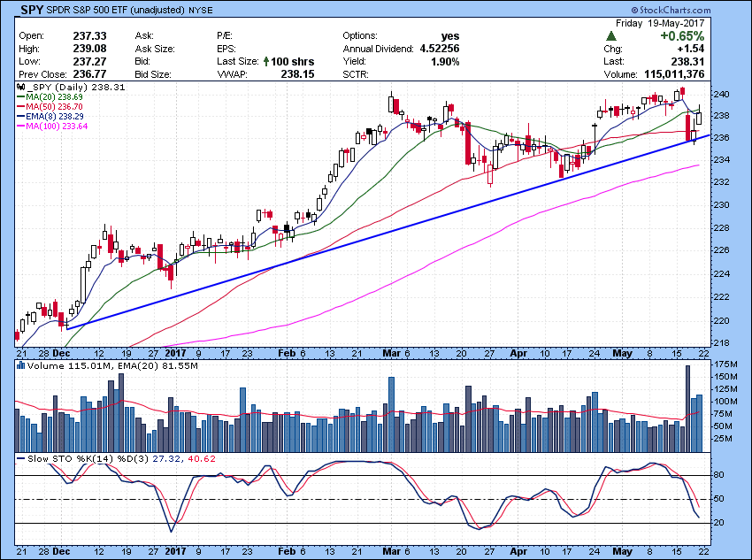The image size is (752, 560).
Task: Click the P/E label
Action: (225, 36)
